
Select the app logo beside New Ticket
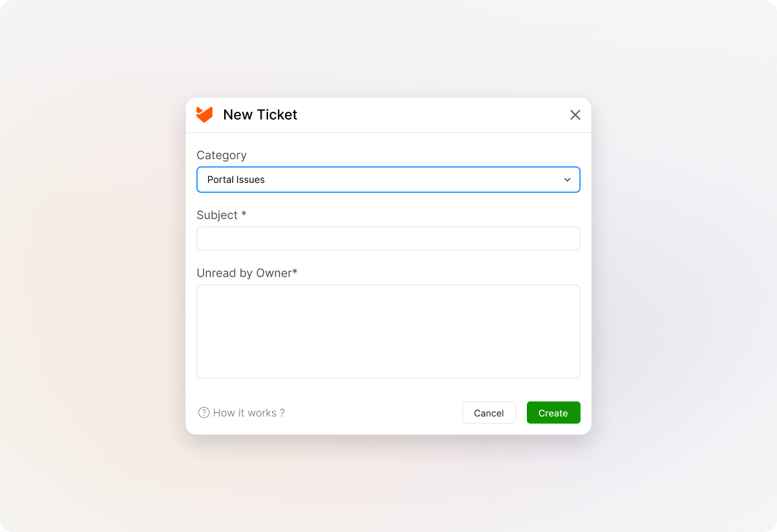coord(204,114)
